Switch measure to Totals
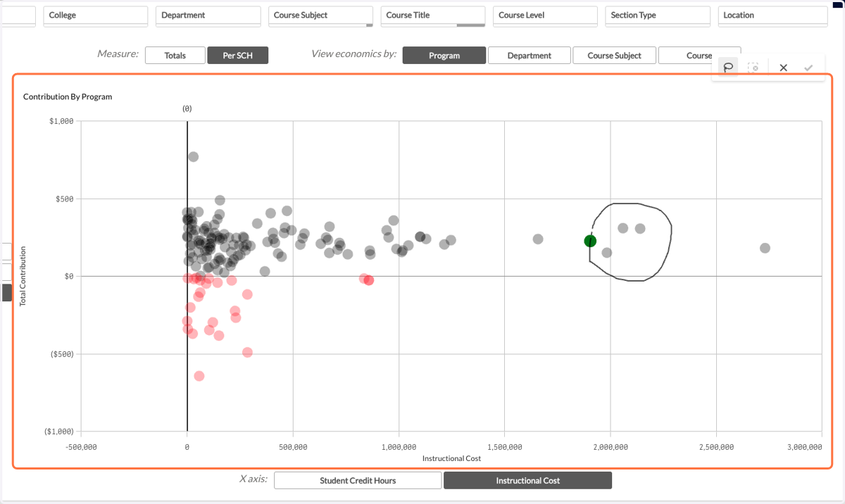The image size is (845, 504). click(x=175, y=56)
